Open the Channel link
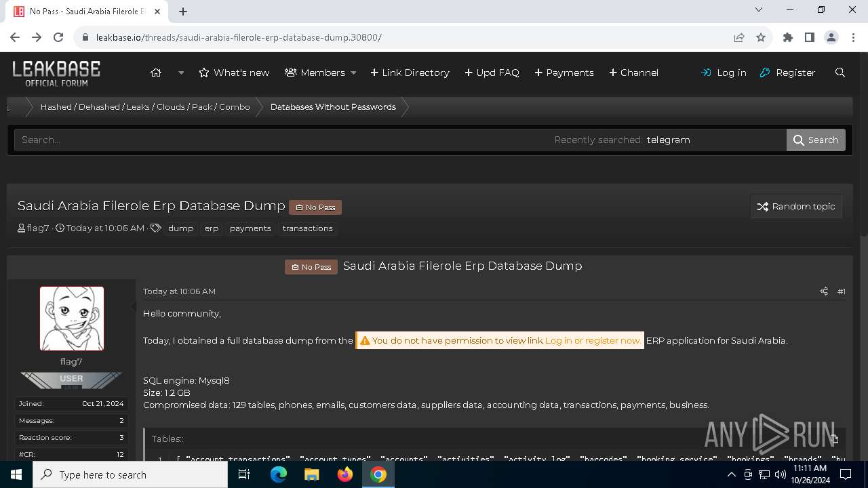Image resolution: width=868 pixels, height=488 pixels. point(633,73)
